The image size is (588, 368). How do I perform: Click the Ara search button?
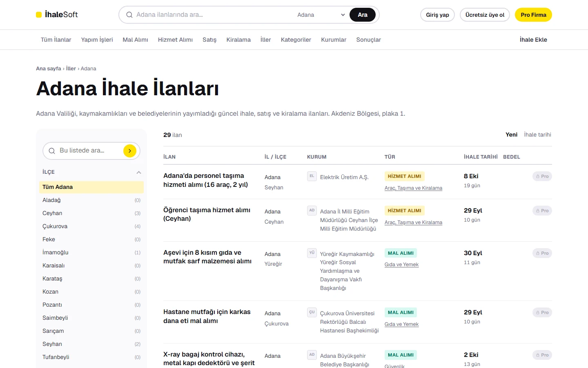pos(363,15)
